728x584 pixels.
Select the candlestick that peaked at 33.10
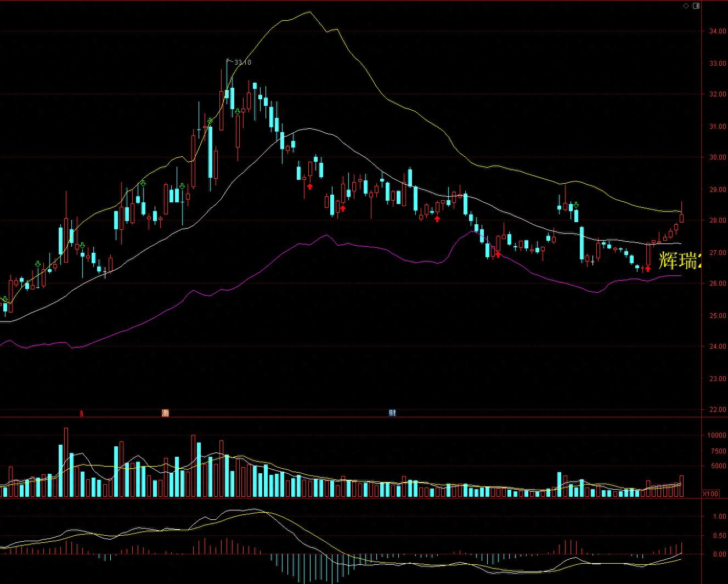pyautogui.click(x=226, y=94)
